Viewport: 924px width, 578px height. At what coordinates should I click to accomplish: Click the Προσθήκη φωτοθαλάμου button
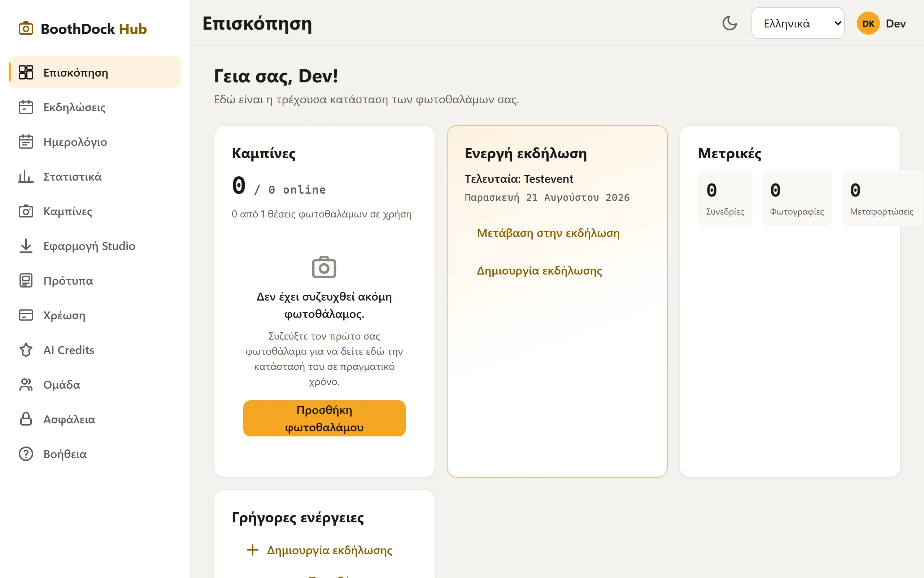[x=324, y=418]
